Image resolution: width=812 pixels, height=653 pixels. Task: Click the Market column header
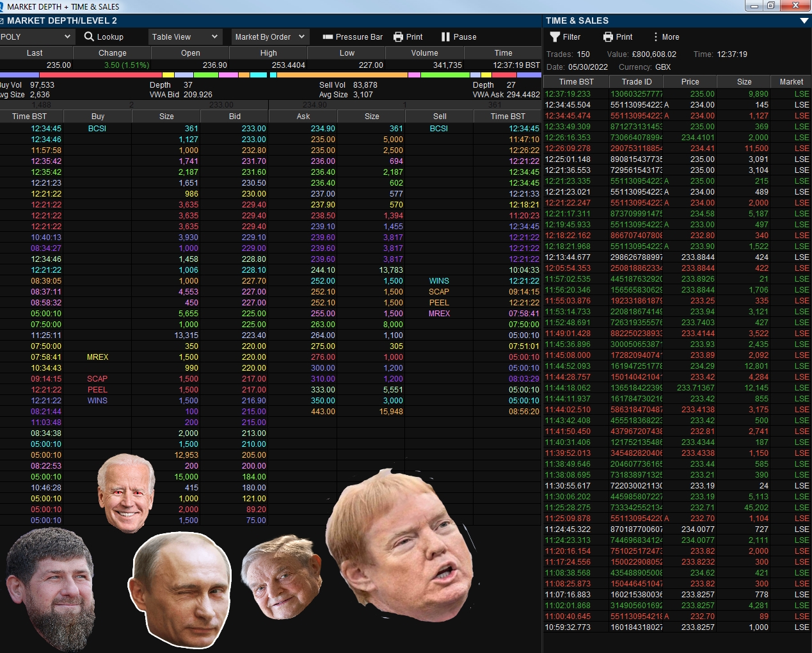(x=792, y=82)
